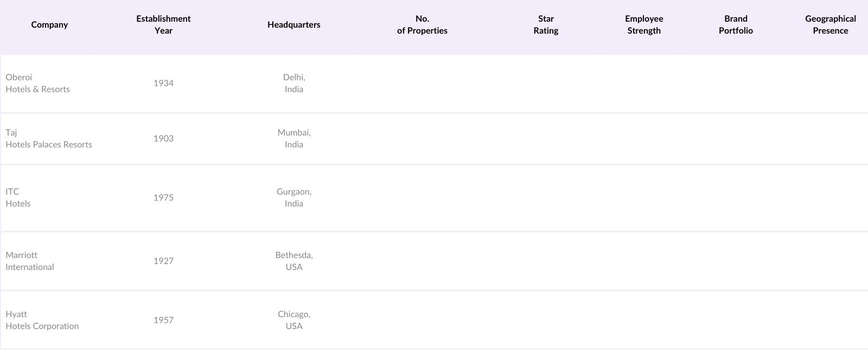Select the 1934 establishment year cell

click(x=163, y=83)
